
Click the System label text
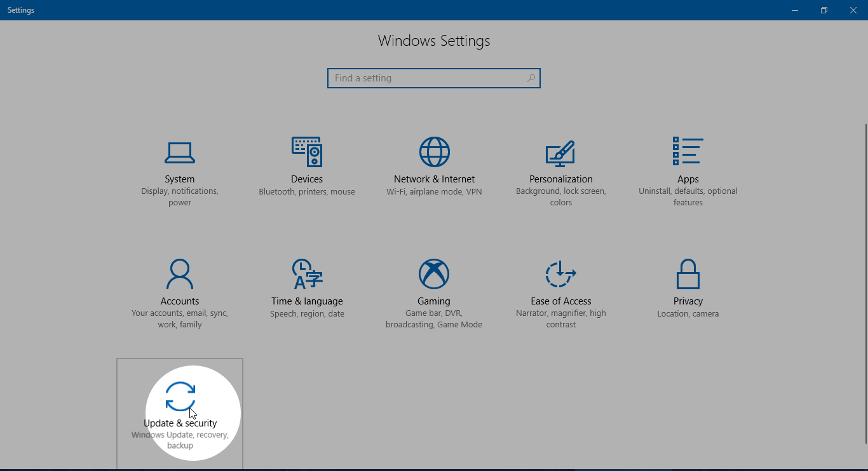(180, 179)
